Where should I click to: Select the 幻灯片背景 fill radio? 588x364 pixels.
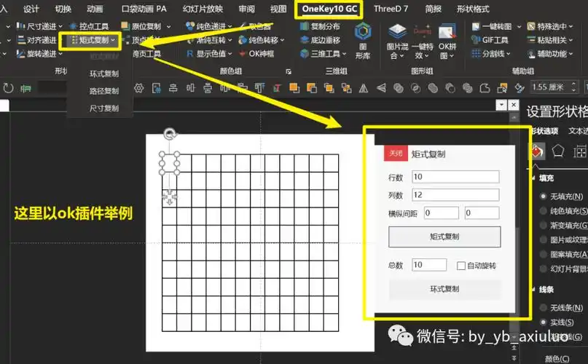pyautogui.click(x=543, y=269)
